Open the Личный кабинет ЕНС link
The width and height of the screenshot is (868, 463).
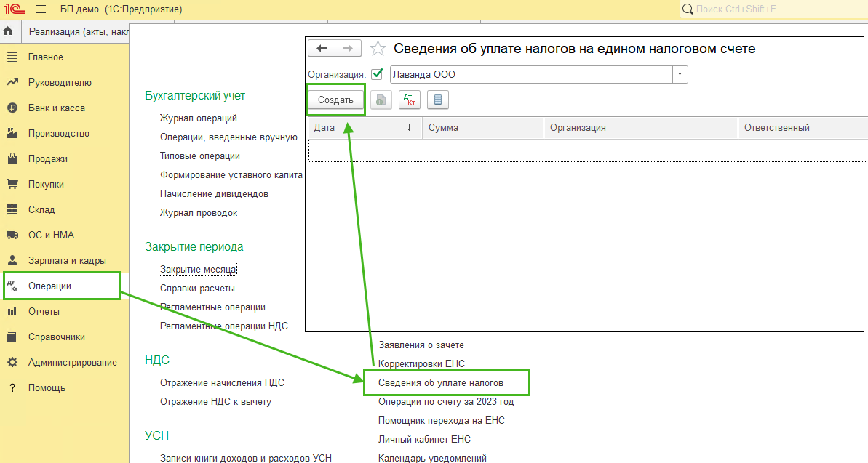click(424, 439)
